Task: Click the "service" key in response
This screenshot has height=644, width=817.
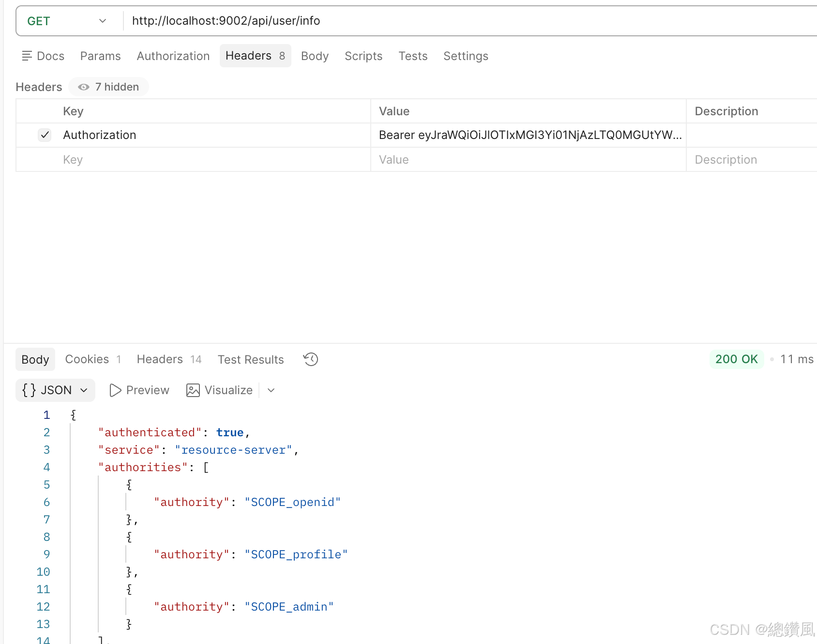Action: (129, 450)
